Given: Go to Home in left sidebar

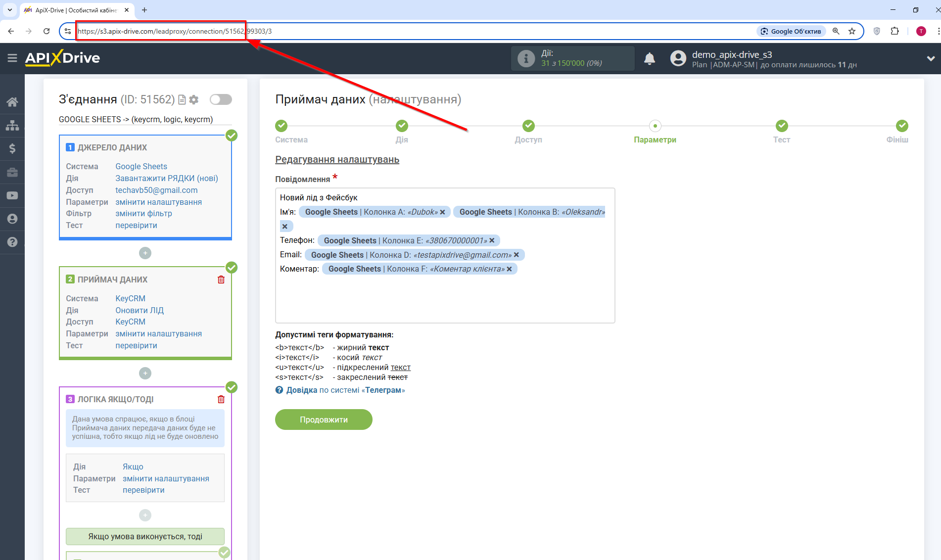Looking at the screenshot, I should tap(12, 102).
